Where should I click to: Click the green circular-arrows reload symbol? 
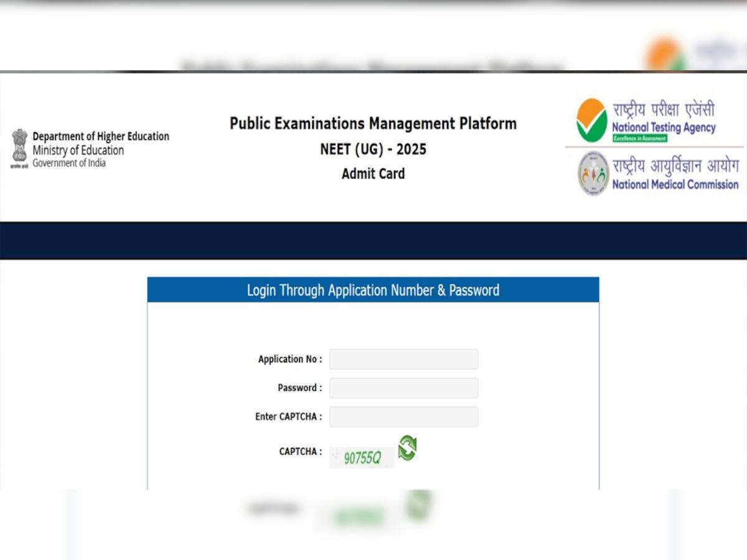tap(407, 447)
